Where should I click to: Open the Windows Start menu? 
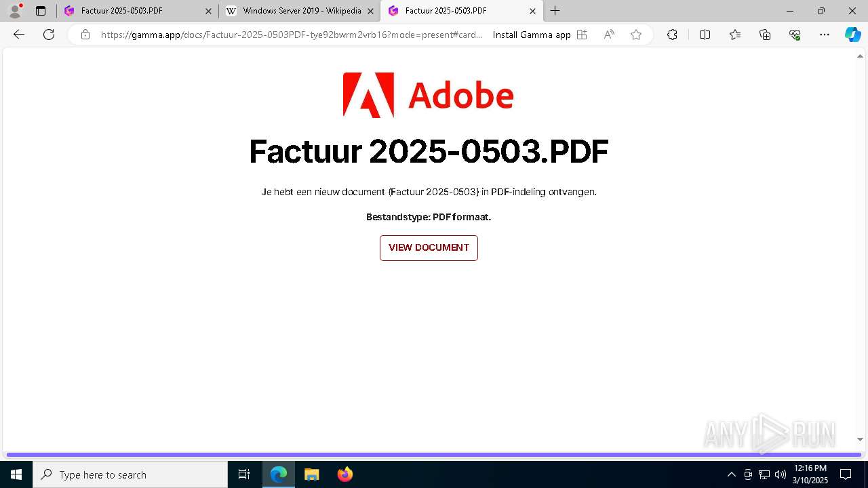click(16, 474)
